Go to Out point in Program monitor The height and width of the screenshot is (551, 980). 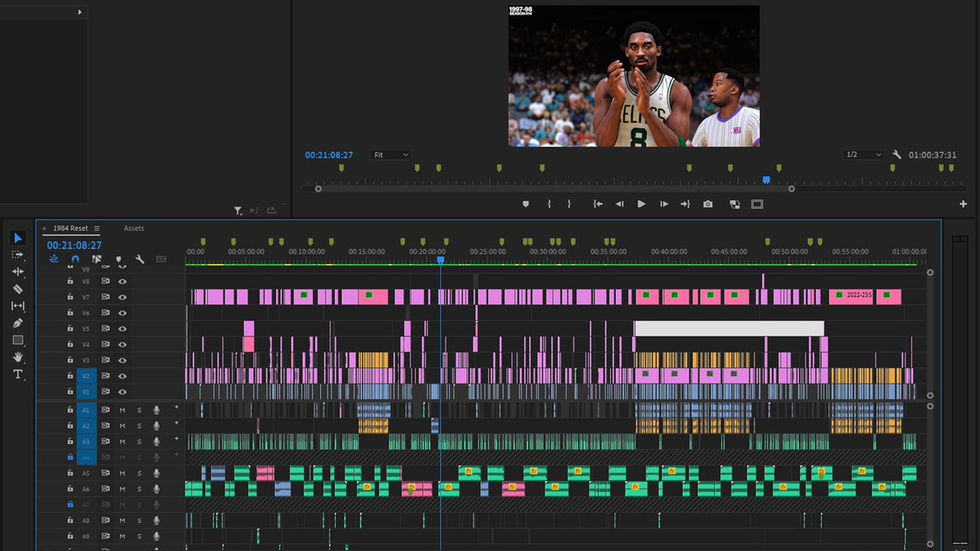(684, 204)
